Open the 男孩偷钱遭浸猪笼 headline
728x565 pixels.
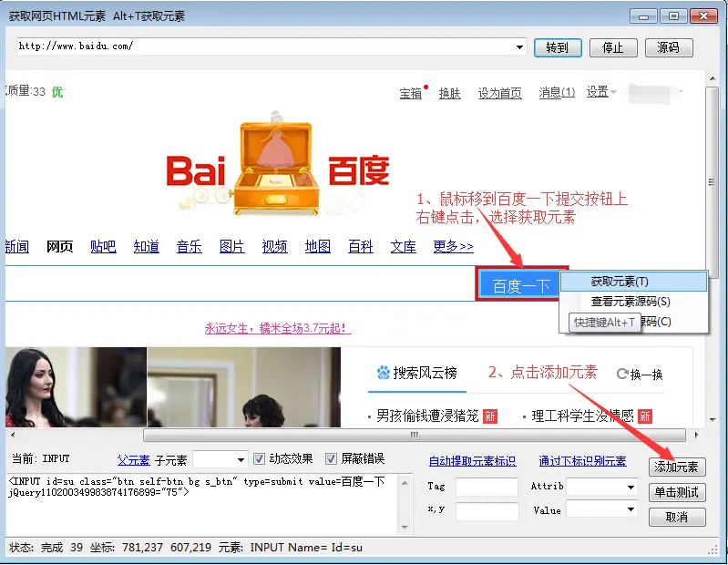[x=427, y=416]
